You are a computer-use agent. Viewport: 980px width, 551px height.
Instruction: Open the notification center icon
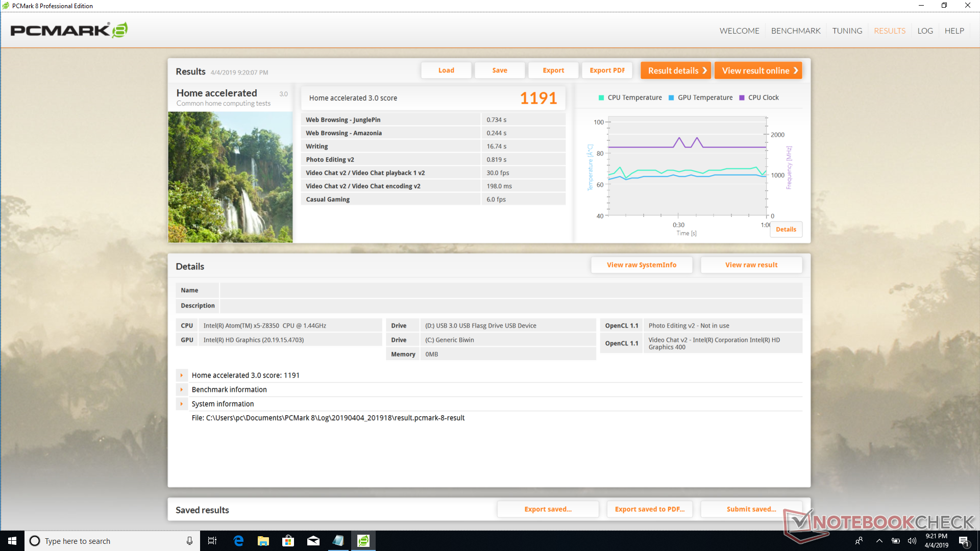(x=964, y=541)
